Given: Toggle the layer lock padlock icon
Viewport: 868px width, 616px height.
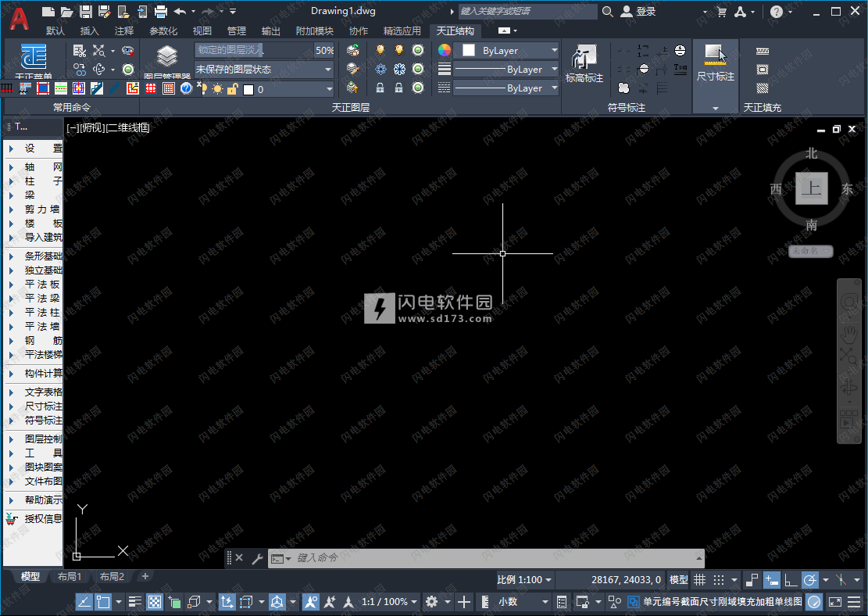Looking at the screenshot, I should pyautogui.click(x=380, y=88).
